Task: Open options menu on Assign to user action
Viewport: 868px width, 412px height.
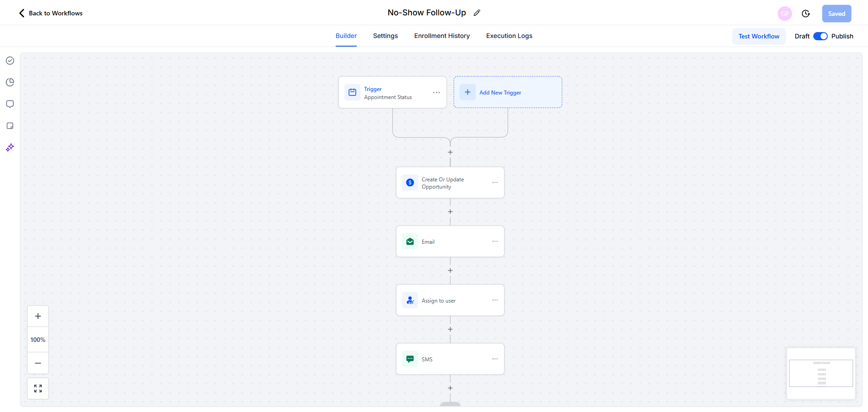Action: coord(495,300)
